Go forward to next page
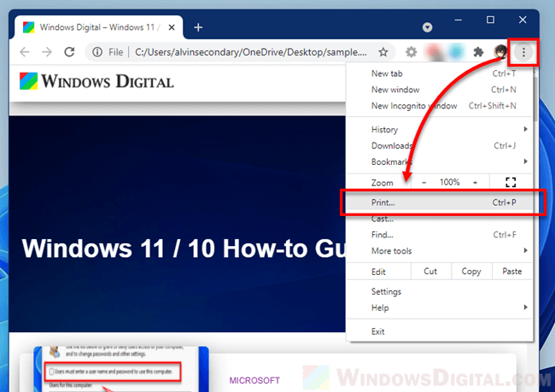The image size is (555, 392). [x=47, y=52]
